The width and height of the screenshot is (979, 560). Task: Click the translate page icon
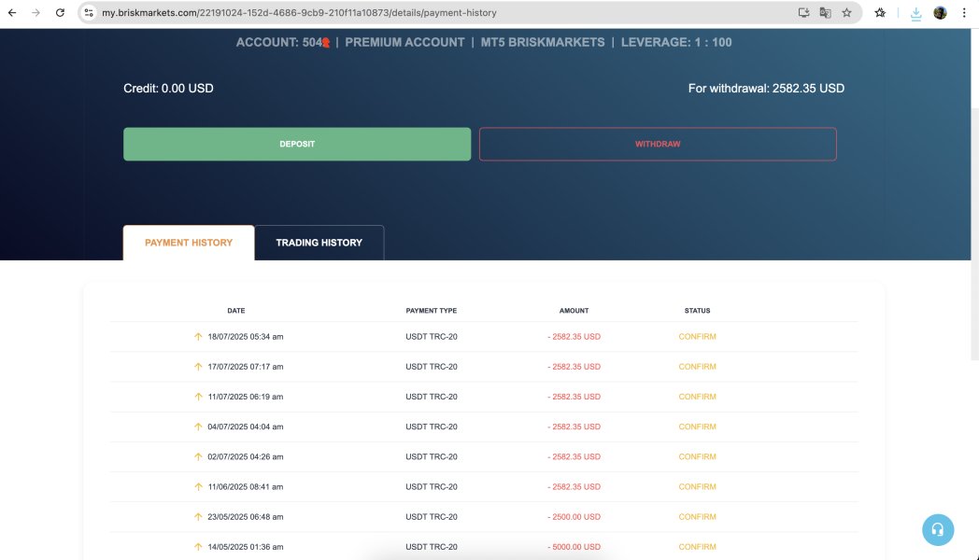825,13
